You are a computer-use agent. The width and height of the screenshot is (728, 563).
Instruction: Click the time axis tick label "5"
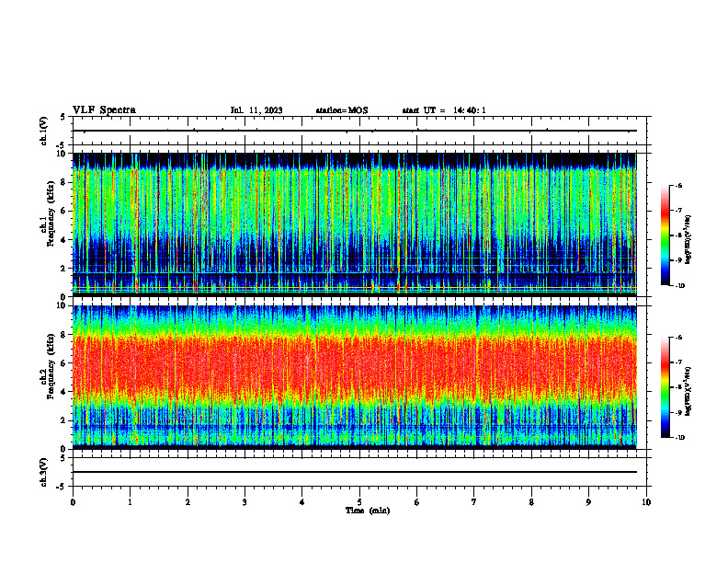[359, 502]
